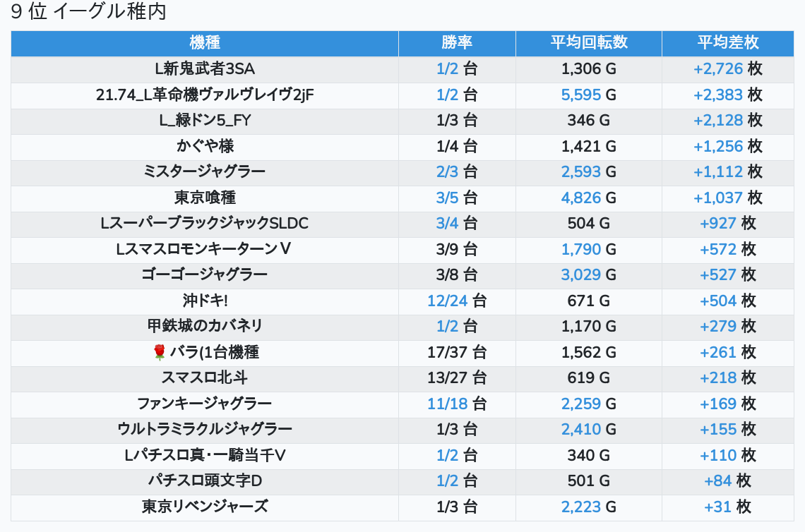Image resolution: width=805 pixels, height=532 pixels.
Task: Select the スマスロ北斗 machine name
Action: point(205,377)
